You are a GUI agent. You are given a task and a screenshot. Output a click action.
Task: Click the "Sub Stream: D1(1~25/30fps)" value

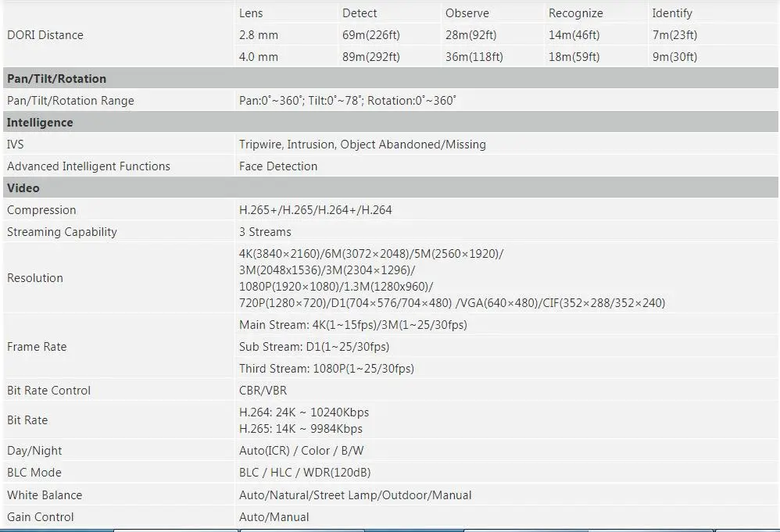point(314,347)
